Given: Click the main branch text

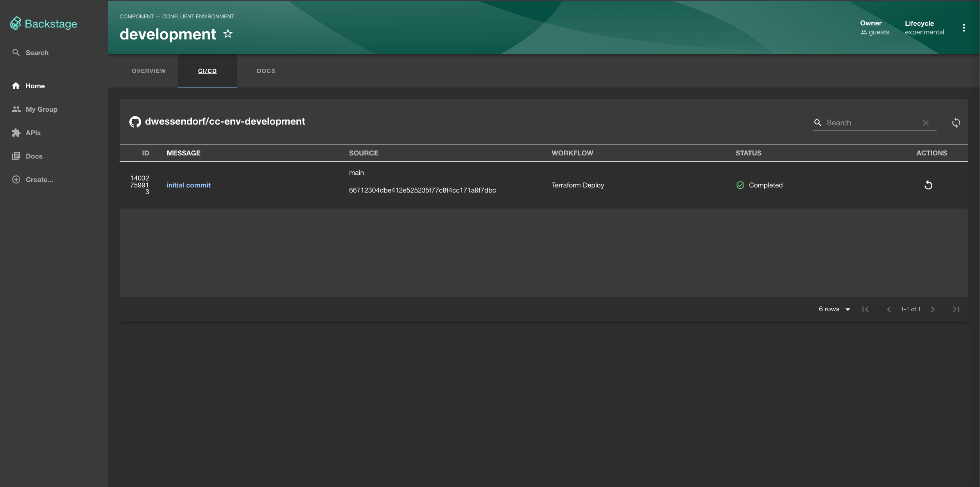Looking at the screenshot, I should 356,173.
